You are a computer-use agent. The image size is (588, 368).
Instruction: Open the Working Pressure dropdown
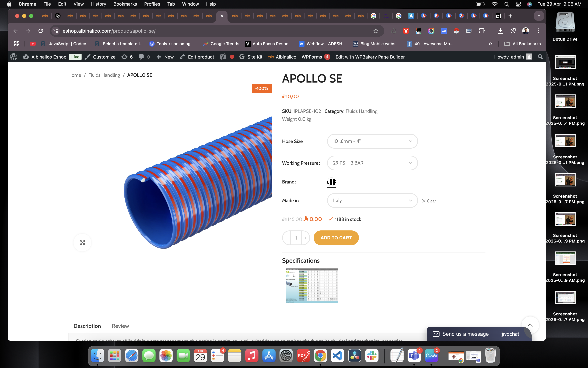click(372, 163)
